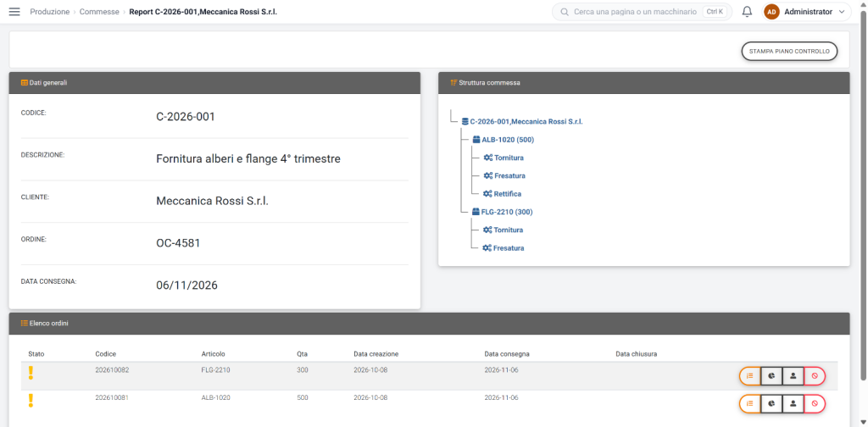The height and width of the screenshot is (427, 868).
Task: Click FLG-2210 in the orders table
Action: pyautogui.click(x=215, y=369)
